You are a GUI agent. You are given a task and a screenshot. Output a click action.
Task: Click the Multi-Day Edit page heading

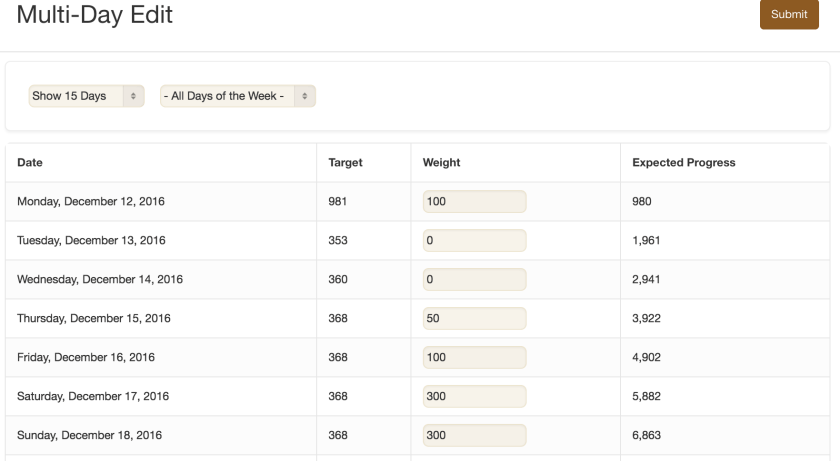point(94,15)
